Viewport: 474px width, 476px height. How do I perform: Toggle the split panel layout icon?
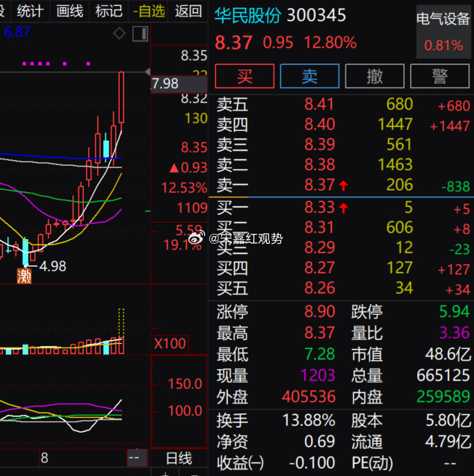coord(141,34)
